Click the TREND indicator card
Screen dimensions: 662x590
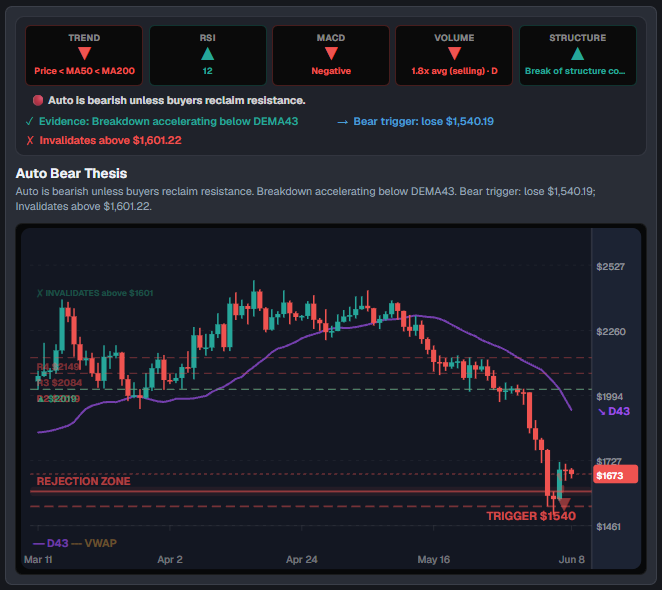pyautogui.click(x=84, y=55)
